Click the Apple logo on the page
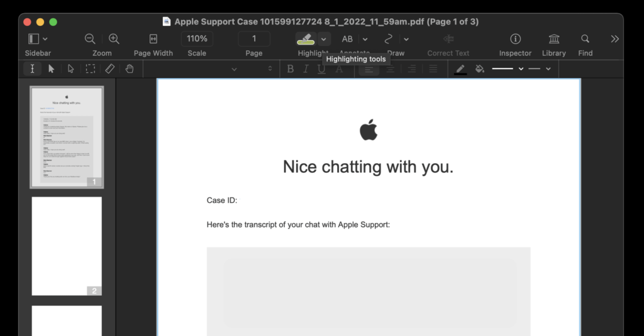 pos(369,129)
